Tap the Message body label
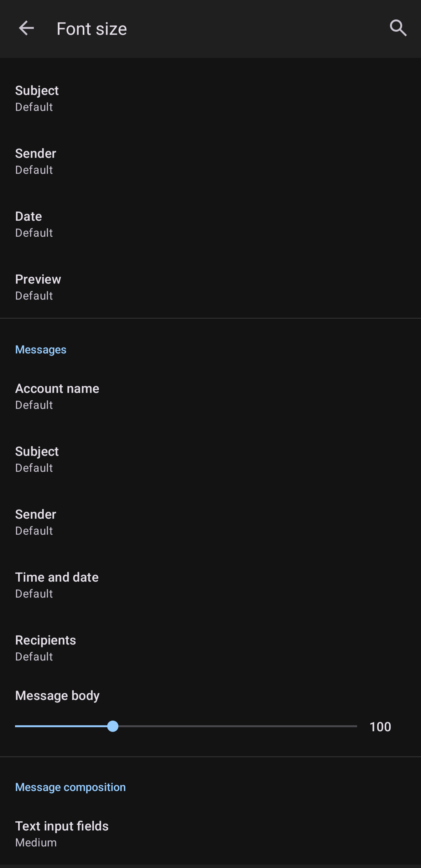This screenshot has height=868, width=421. click(57, 696)
